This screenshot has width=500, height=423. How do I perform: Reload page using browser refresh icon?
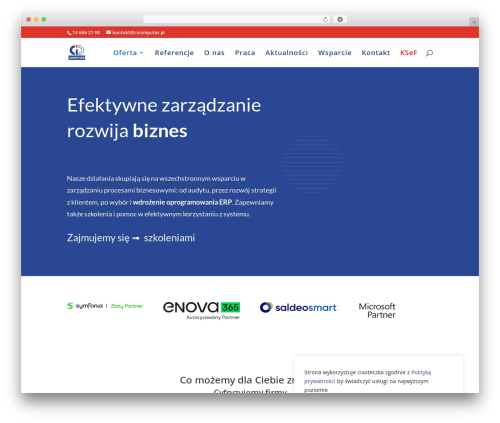325,19
